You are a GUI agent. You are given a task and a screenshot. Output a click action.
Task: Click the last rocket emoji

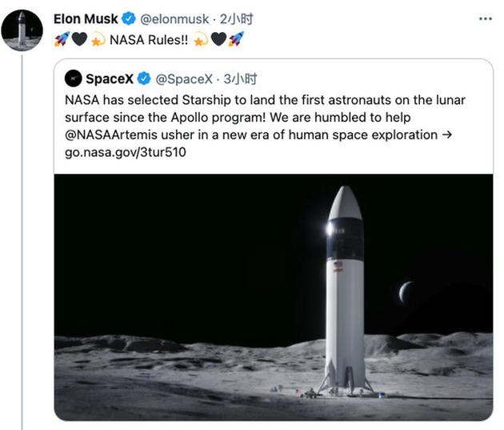pos(236,39)
